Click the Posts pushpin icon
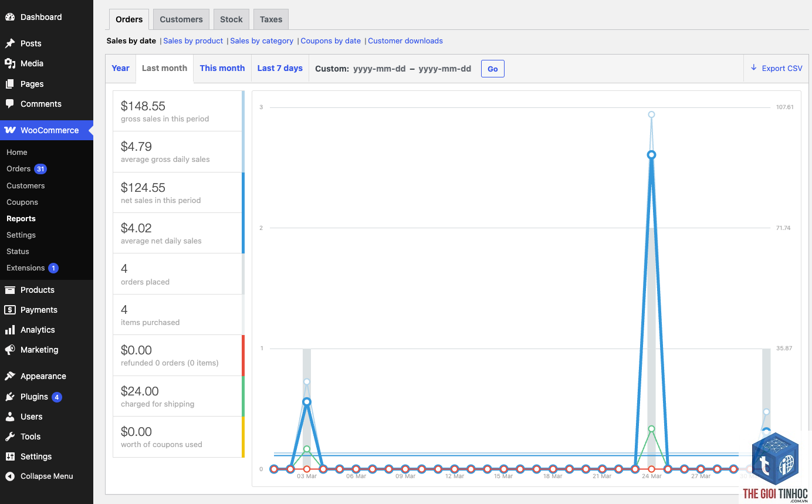The height and width of the screenshot is (504, 812). pos(10,43)
